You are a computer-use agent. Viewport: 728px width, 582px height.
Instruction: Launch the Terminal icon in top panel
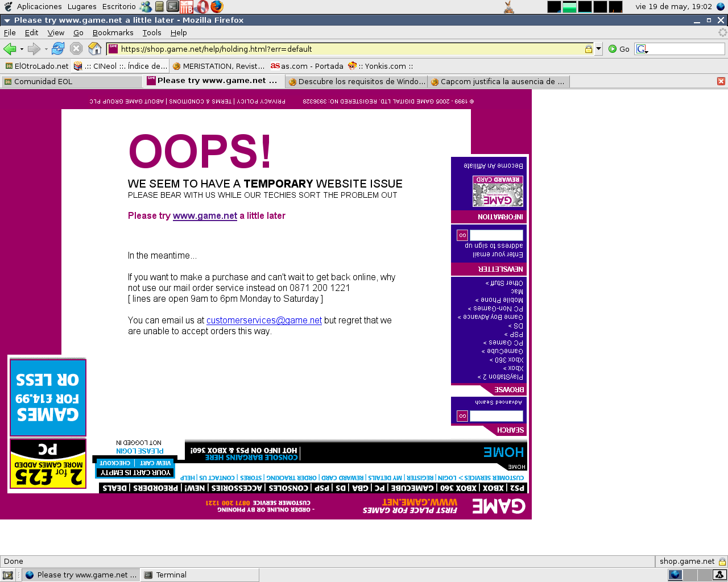point(173,7)
